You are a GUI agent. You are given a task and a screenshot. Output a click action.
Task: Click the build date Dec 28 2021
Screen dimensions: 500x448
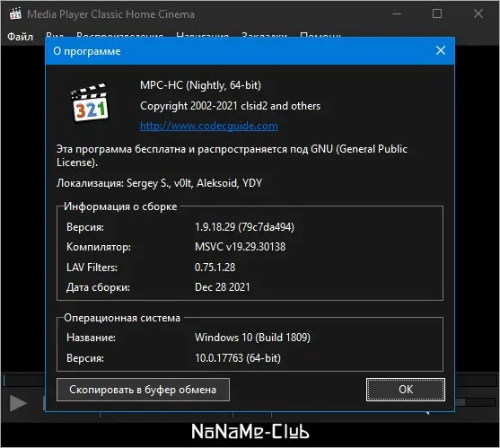click(223, 287)
